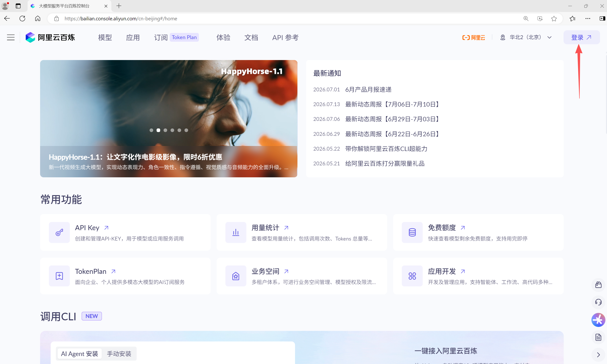Open notice 给阿里云百炼打分赢限量礼品

coord(385,163)
